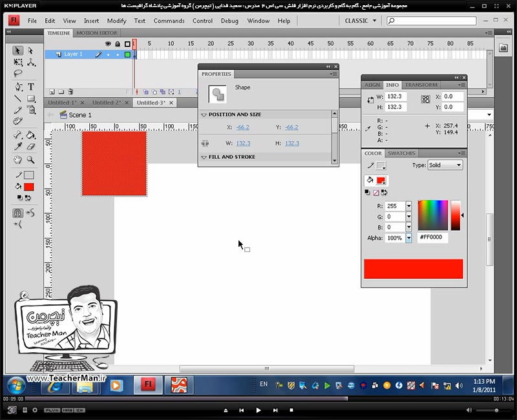Image resolution: width=517 pixels, height=420 pixels.
Task: Toggle registration point grid in Info panel
Action: pyautogui.click(x=426, y=100)
